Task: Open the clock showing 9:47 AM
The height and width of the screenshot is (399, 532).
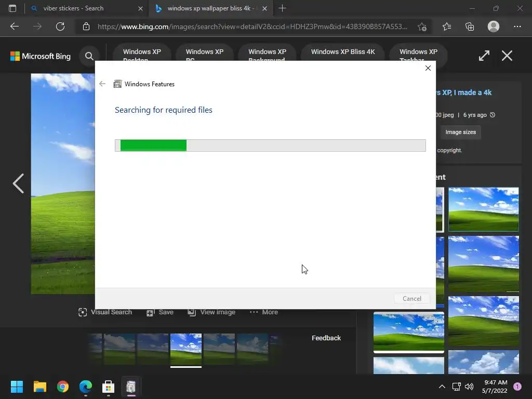Action: pyautogui.click(x=495, y=387)
